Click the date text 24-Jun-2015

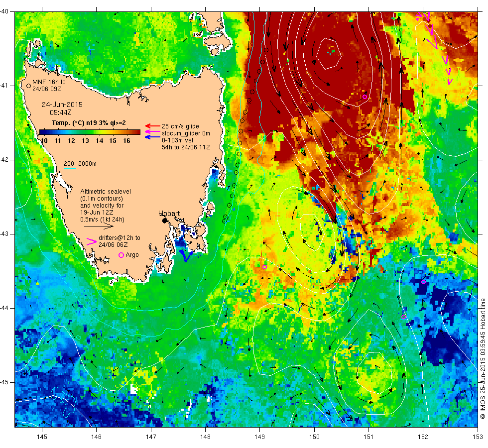(62, 105)
